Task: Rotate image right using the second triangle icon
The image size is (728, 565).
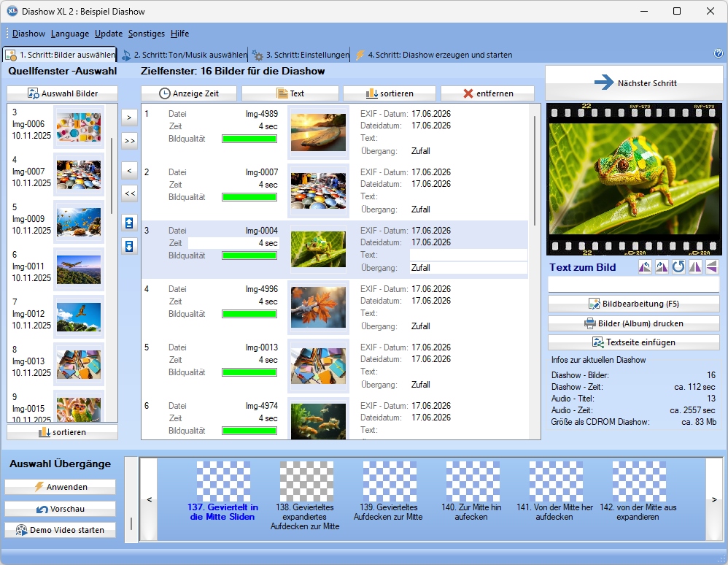Action: coord(662,267)
